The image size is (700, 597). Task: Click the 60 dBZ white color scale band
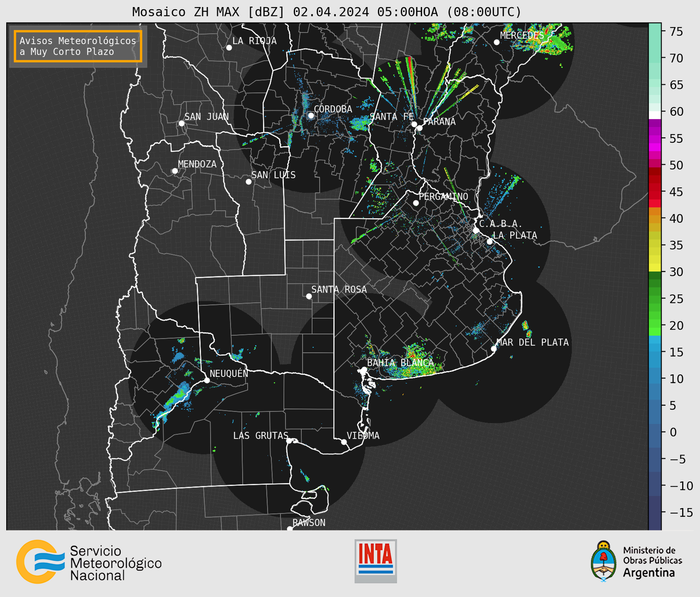tap(655, 115)
